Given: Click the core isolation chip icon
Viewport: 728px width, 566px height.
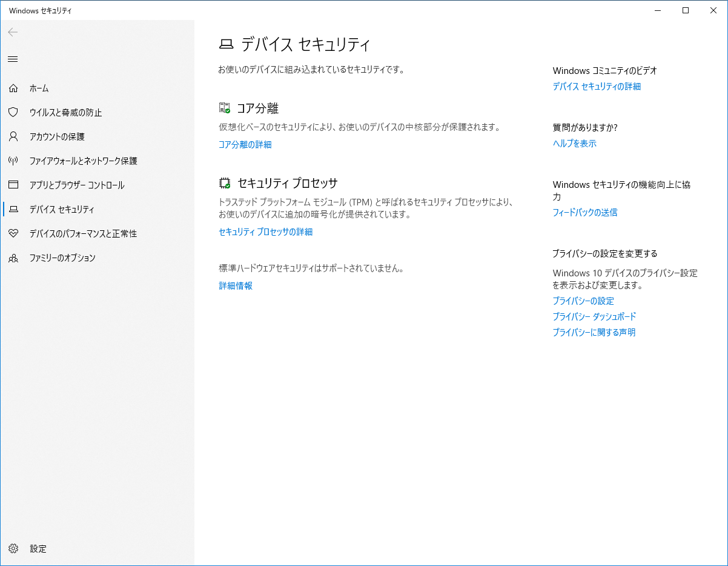Looking at the screenshot, I should 225,108.
